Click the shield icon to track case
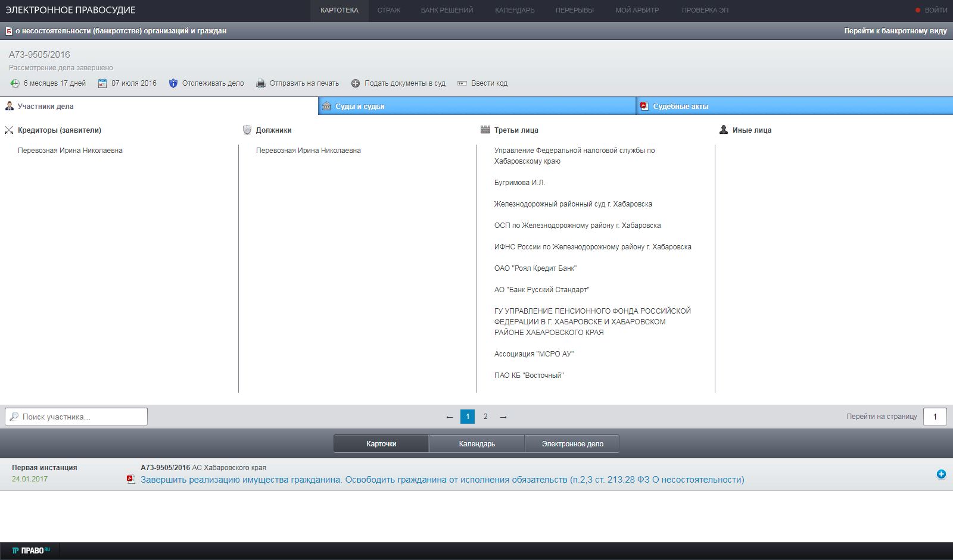Viewport: 953px width, 560px height. (173, 83)
